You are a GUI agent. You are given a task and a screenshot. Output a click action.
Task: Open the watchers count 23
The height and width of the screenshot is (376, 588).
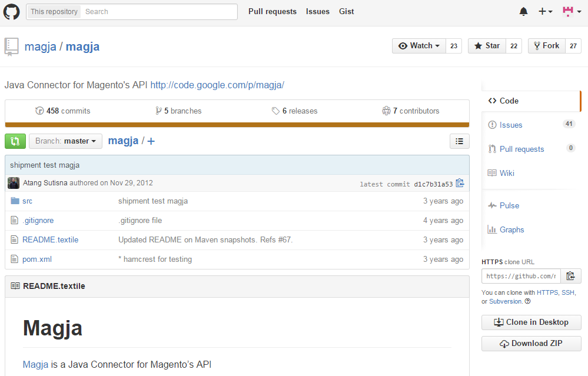(454, 46)
